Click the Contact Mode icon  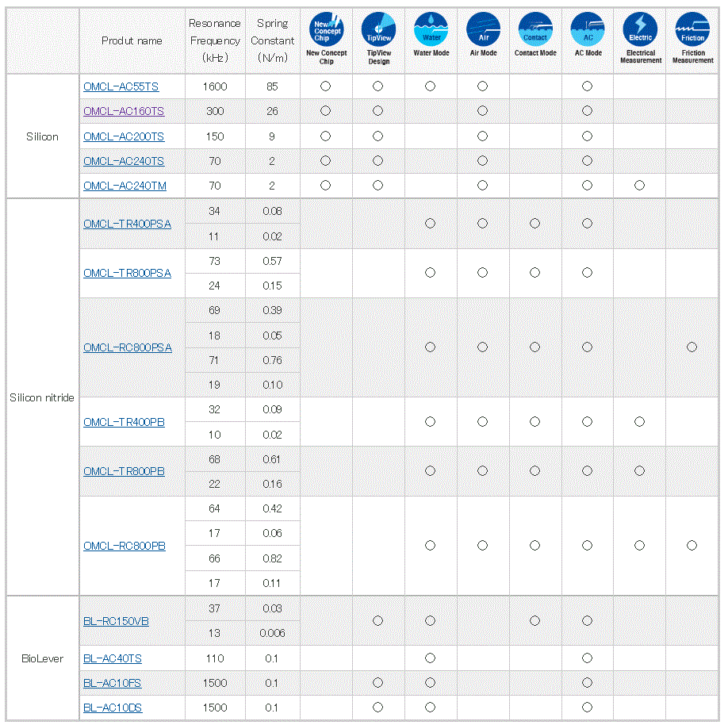(x=535, y=29)
